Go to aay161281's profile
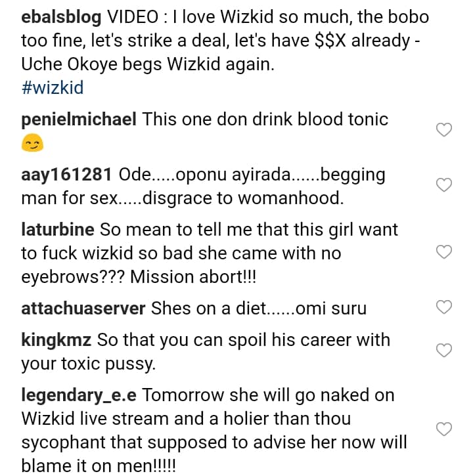Viewport: 473px width, 476px height. [67, 175]
